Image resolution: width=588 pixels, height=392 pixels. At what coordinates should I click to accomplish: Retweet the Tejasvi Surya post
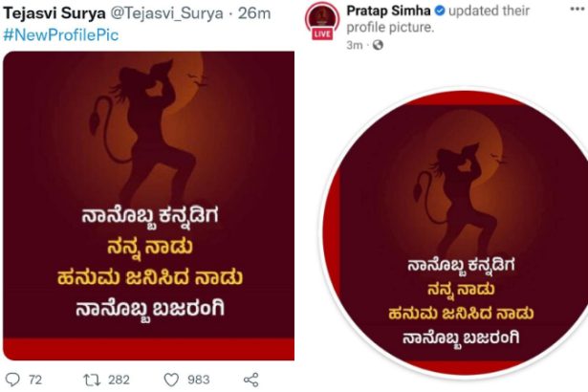[92, 380]
